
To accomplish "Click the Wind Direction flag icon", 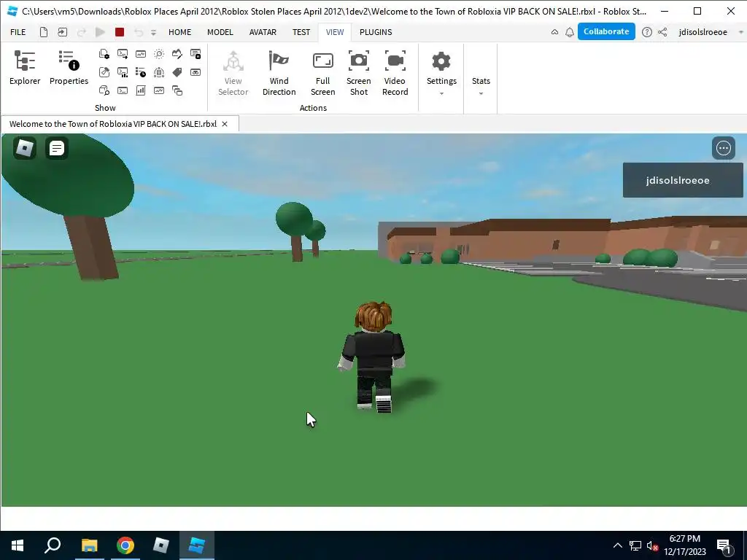I will [x=279, y=61].
